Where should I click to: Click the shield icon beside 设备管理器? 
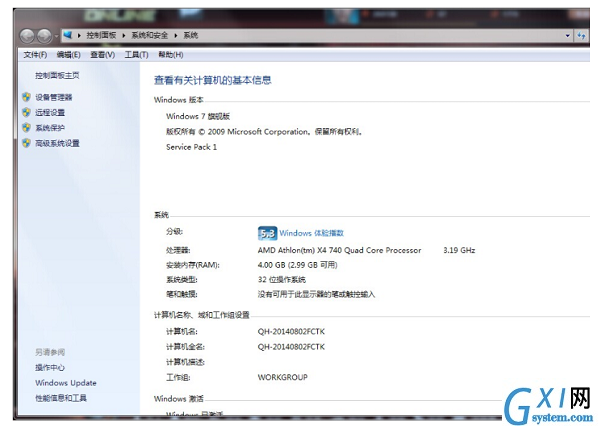[26, 97]
